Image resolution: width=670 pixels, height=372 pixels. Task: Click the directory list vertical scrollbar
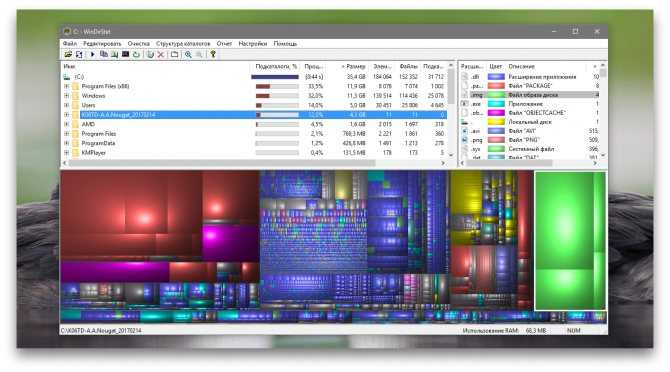(x=450, y=110)
